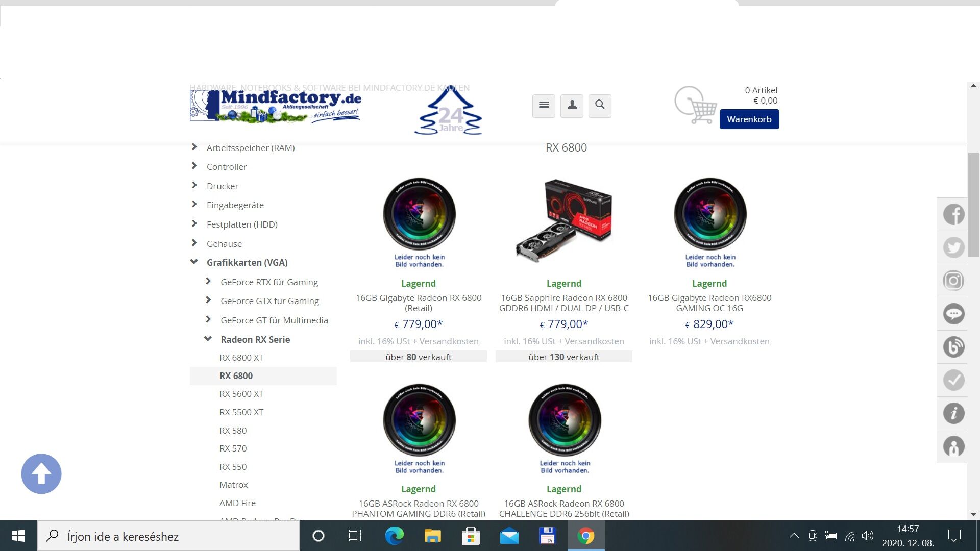The height and width of the screenshot is (551, 980).
Task: Click the scroll-to-top arrow button
Action: 41,473
